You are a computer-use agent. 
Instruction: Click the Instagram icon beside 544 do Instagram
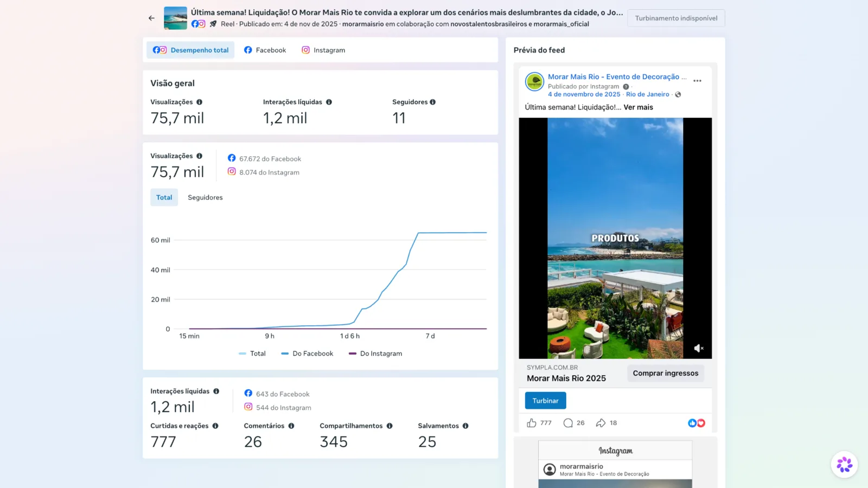248,407
